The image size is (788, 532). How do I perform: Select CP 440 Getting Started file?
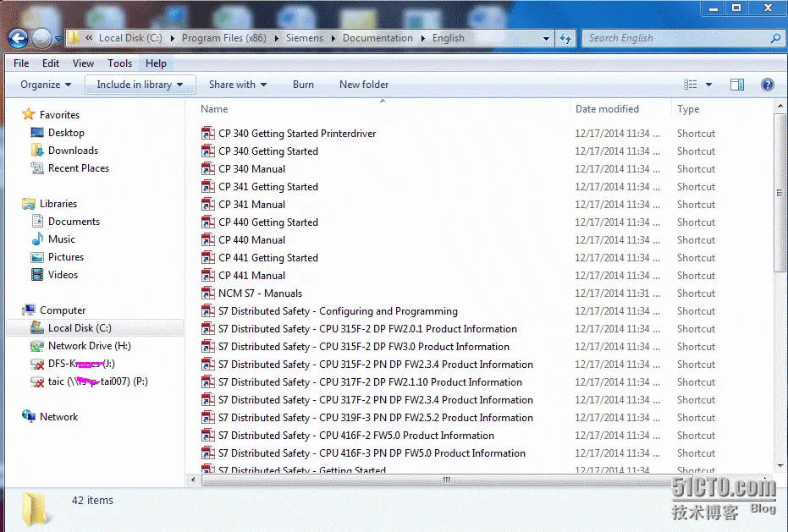point(267,222)
